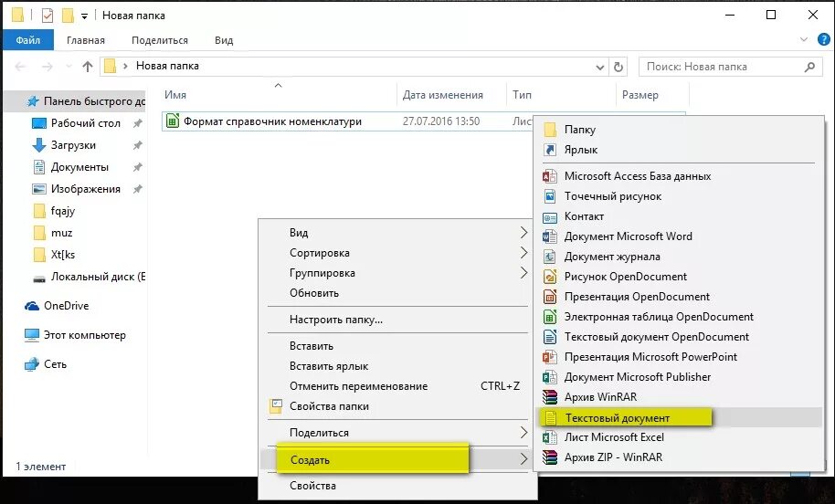Click the PowerPoint icon in the submenu

point(550,357)
